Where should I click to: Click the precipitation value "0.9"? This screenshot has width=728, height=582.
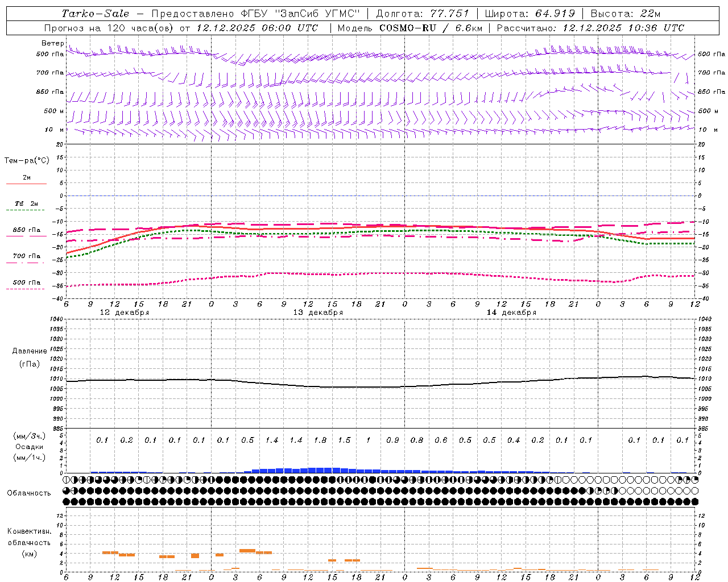[392, 440]
